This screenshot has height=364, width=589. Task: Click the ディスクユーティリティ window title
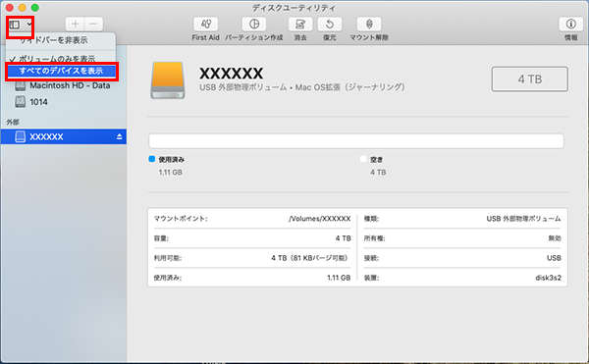click(294, 8)
